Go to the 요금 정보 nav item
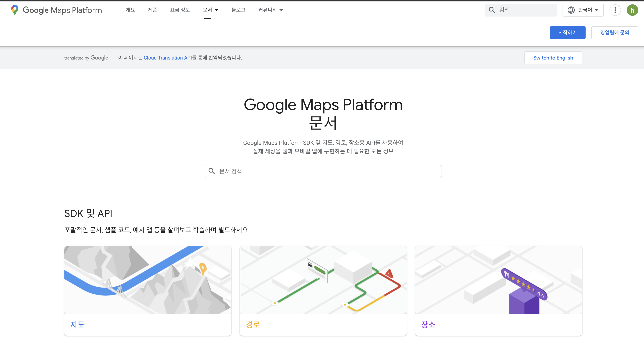 pyautogui.click(x=180, y=10)
